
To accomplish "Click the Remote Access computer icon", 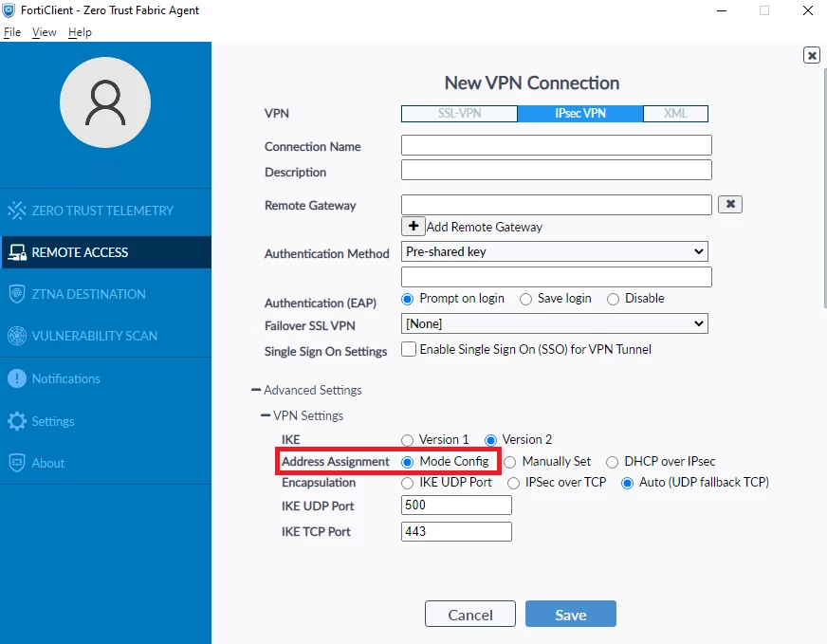I will point(17,252).
